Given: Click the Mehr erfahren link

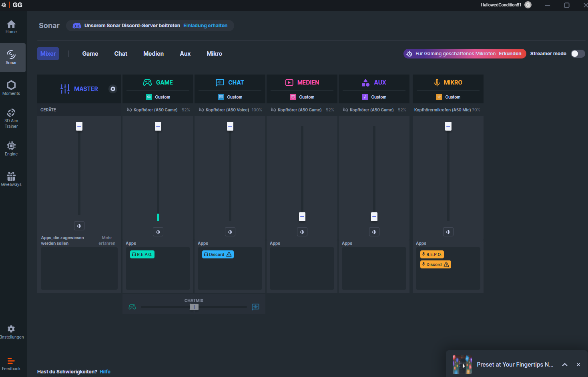Looking at the screenshot, I should 107,240.
